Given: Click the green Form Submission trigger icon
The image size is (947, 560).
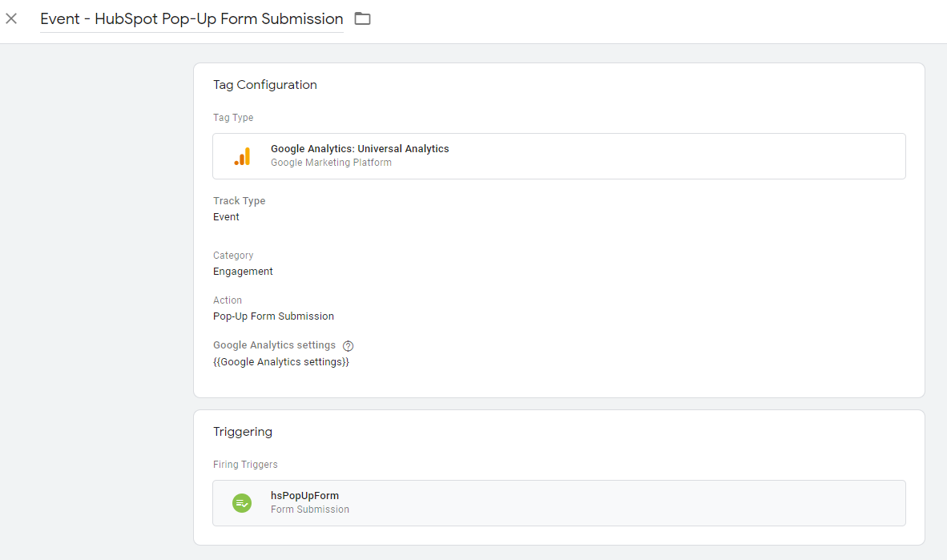Looking at the screenshot, I should tap(242, 503).
